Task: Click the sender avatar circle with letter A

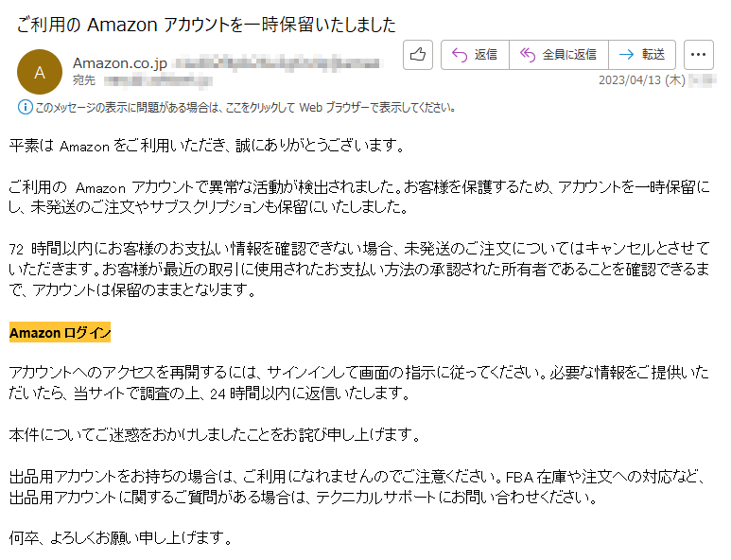Action: [x=40, y=72]
